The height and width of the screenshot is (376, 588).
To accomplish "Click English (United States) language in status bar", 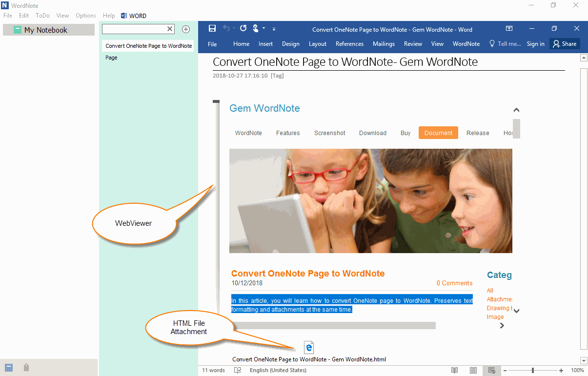I will (x=278, y=370).
